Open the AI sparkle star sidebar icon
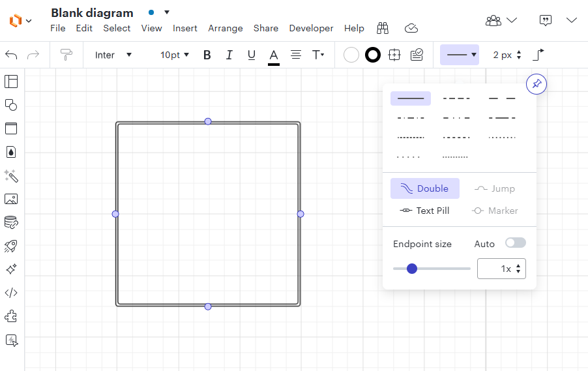This screenshot has height=371, width=588. point(11,269)
